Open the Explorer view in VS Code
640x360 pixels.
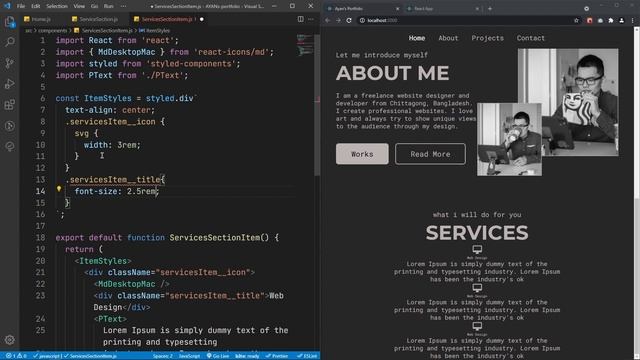tap(10, 22)
